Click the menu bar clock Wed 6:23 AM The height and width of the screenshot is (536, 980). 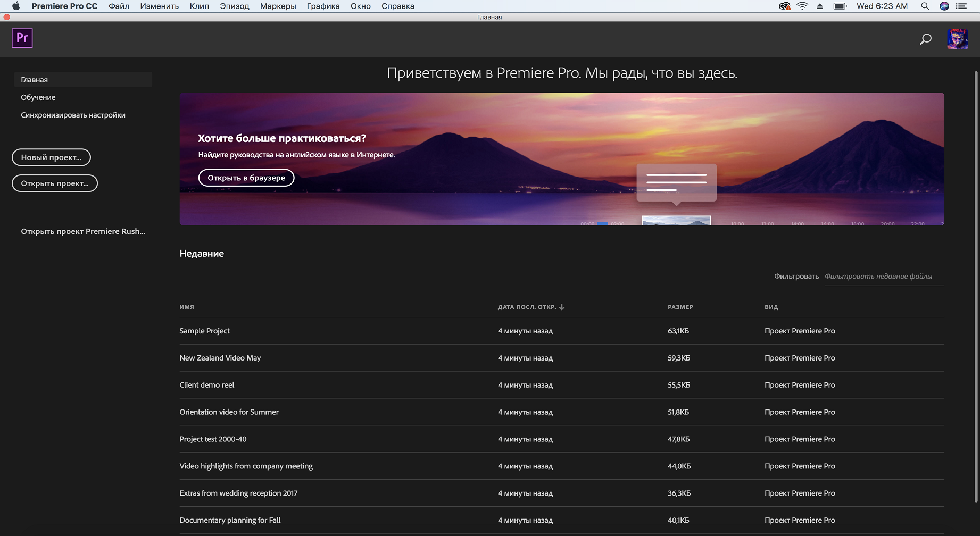pyautogui.click(x=882, y=6)
